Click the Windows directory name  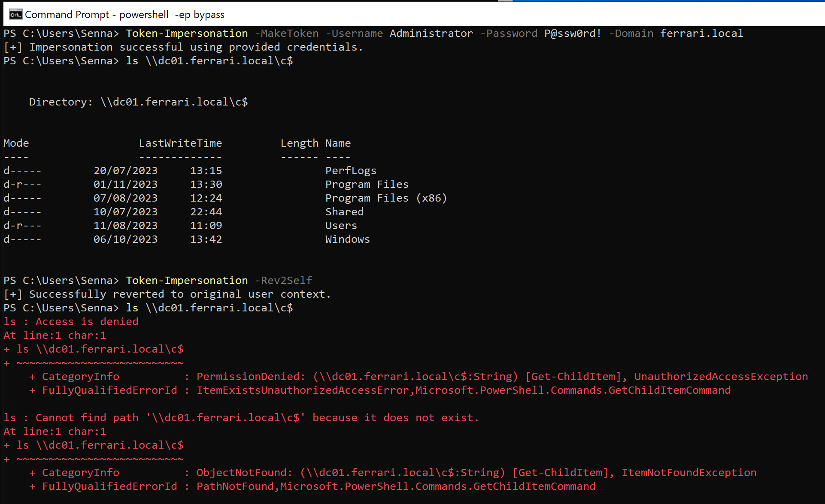(x=347, y=239)
